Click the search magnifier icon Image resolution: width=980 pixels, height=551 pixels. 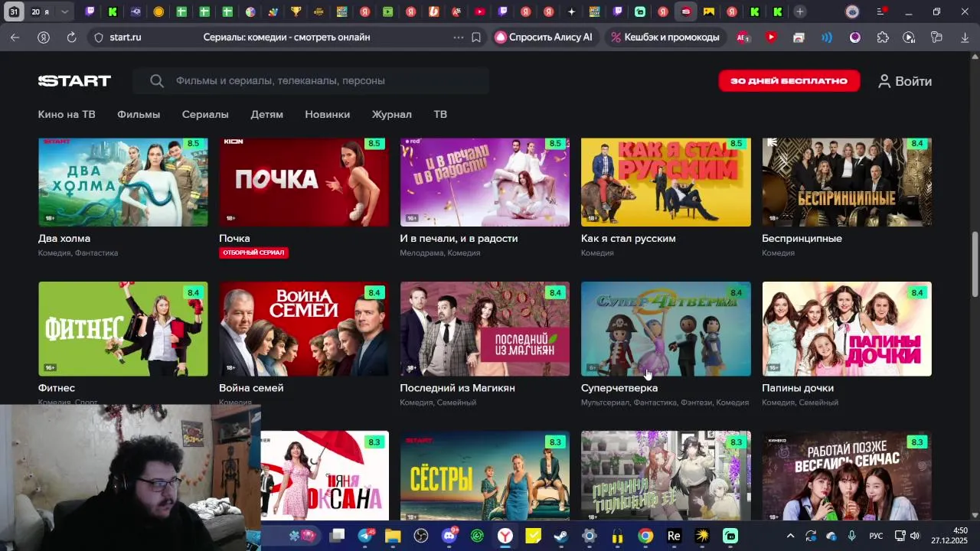click(157, 81)
